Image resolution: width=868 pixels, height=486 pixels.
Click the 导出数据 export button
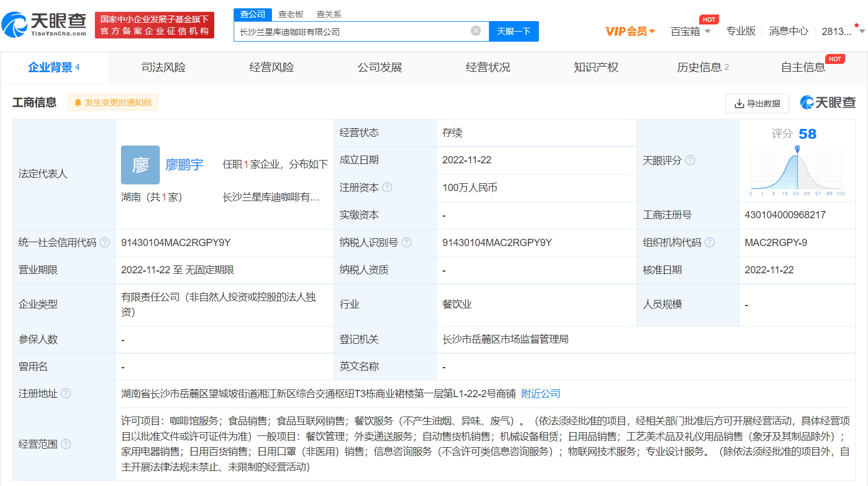(757, 104)
